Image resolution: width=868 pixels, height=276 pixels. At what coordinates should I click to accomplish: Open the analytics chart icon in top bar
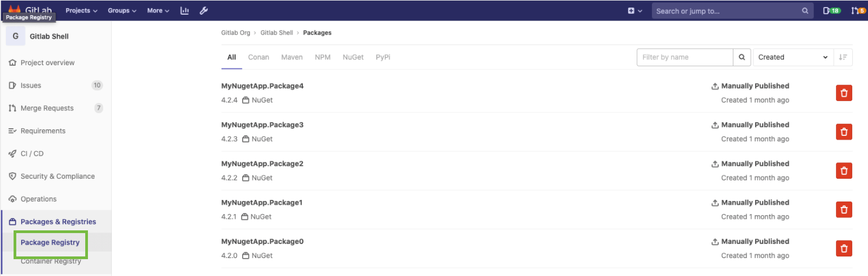coord(185,10)
